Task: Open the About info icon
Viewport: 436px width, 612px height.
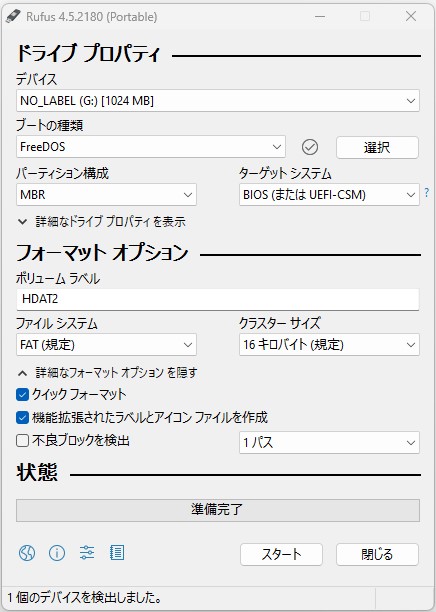Action: coord(57,553)
